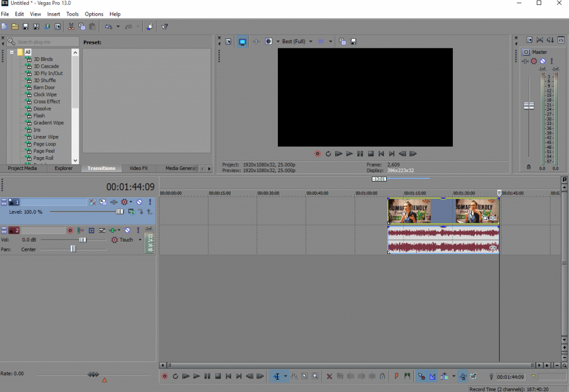Mute the Master bus
Image resolution: width=569 pixels, height=392 pixels.
pos(542,61)
